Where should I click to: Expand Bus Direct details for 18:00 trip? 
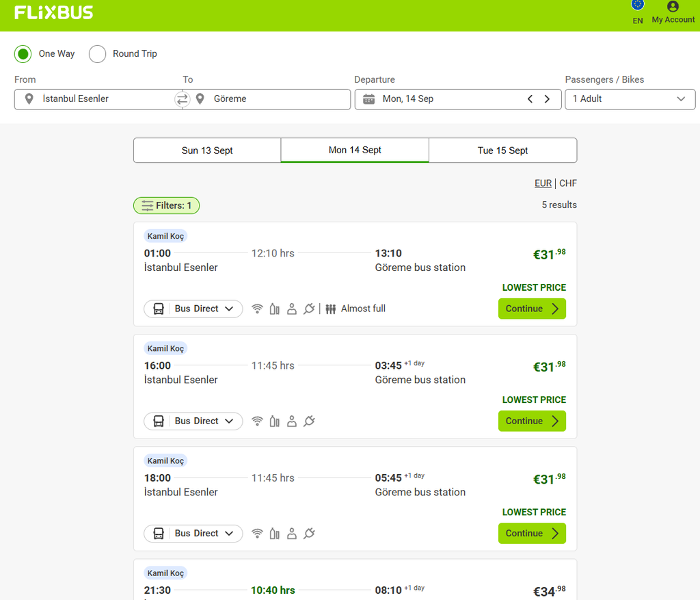pyautogui.click(x=193, y=533)
